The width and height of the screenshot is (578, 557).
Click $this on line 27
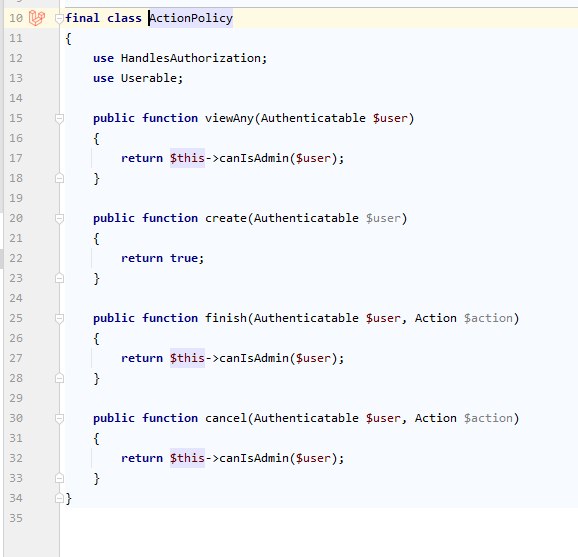[x=187, y=358]
